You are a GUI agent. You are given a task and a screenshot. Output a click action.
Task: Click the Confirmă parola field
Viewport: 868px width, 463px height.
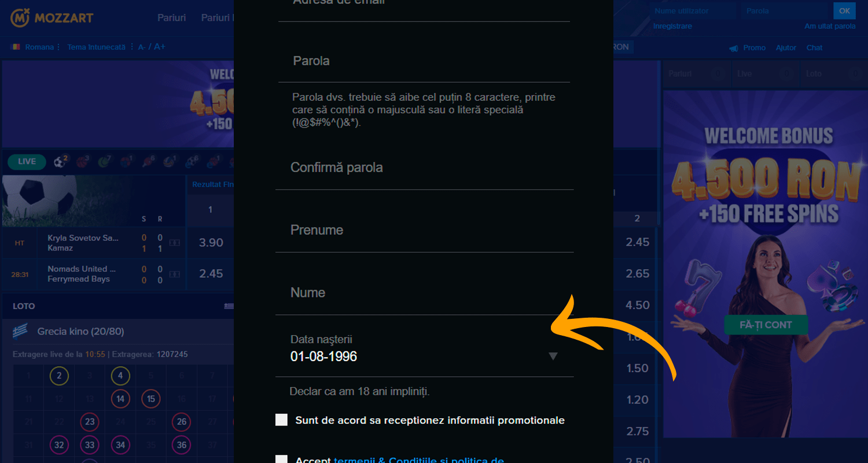click(x=424, y=168)
